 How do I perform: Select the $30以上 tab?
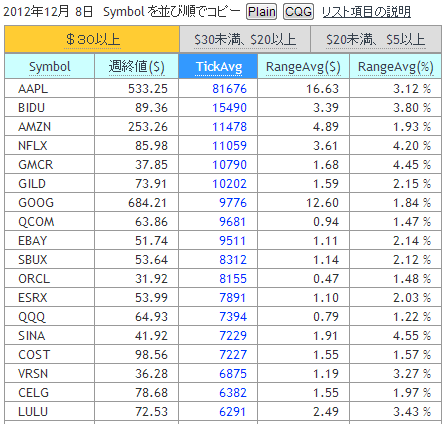[92, 40]
